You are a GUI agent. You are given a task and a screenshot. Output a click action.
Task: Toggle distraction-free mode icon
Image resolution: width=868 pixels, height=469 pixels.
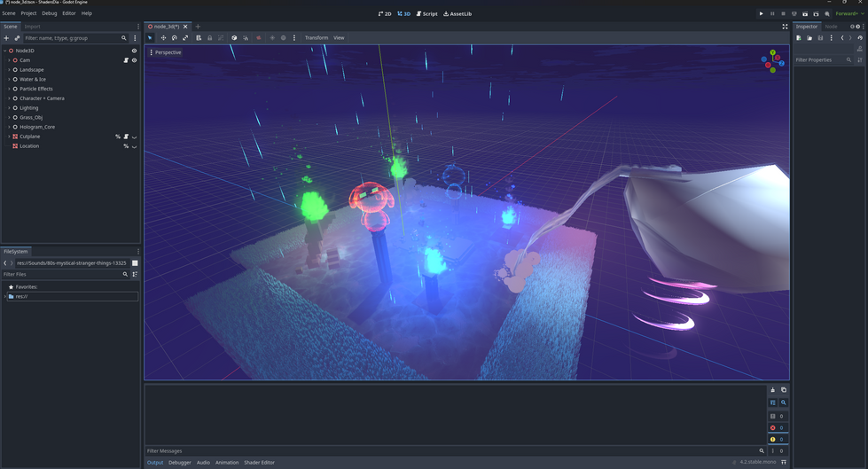pos(785,27)
